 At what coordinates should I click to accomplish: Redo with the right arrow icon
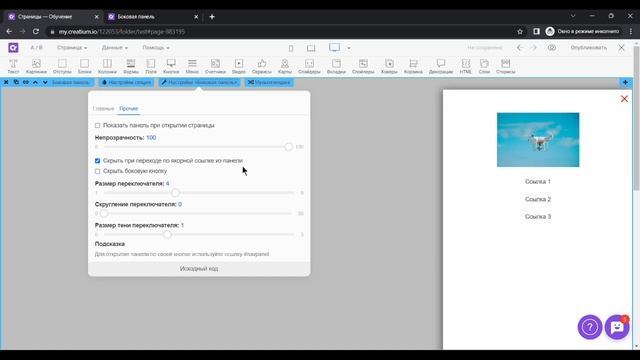(533, 48)
